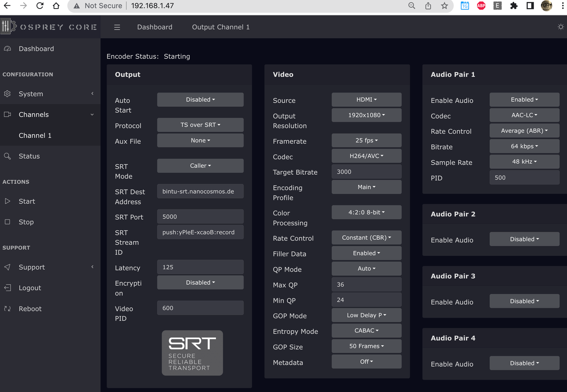Click the Start play icon in Actions

7,201
